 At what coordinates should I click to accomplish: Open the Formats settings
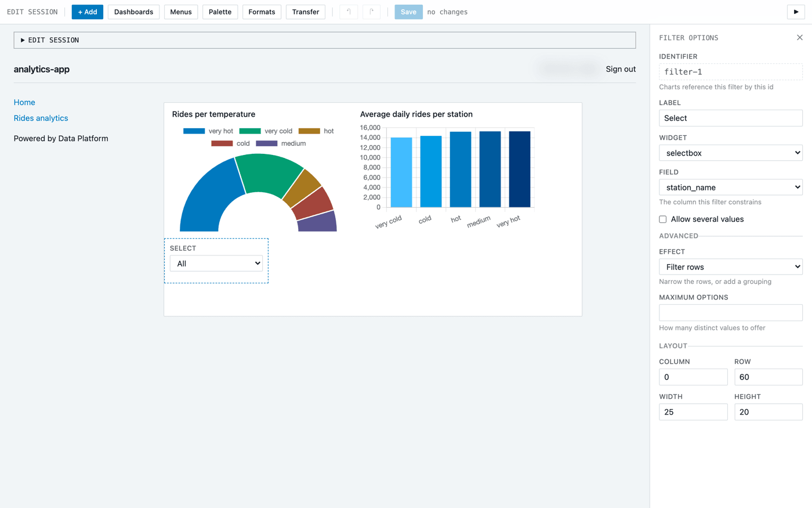(x=262, y=12)
